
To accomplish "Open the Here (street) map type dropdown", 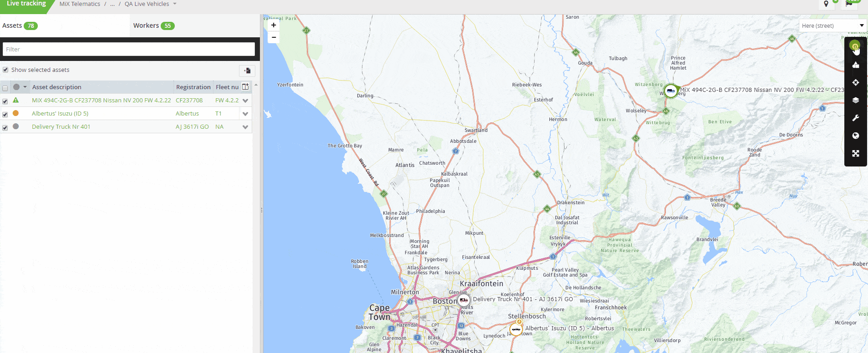I will coord(832,25).
